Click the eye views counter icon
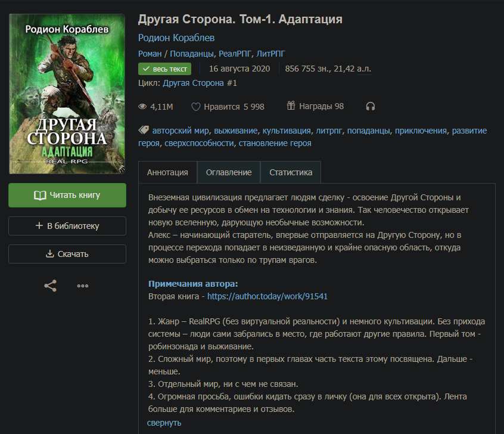The height and width of the screenshot is (434, 504). click(x=142, y=107)
